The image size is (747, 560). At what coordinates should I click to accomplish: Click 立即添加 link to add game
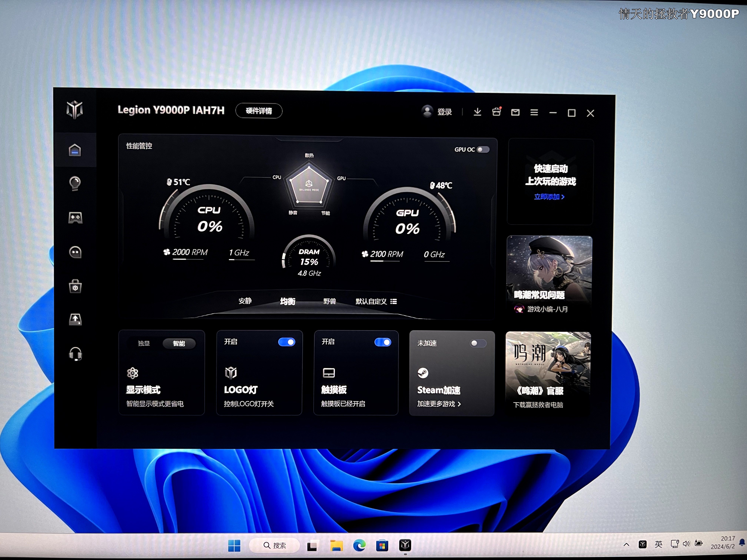(549, 197)
